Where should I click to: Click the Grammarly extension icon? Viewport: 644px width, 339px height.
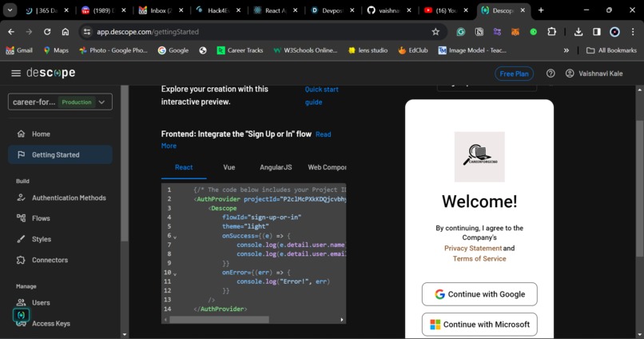point(461,32)
